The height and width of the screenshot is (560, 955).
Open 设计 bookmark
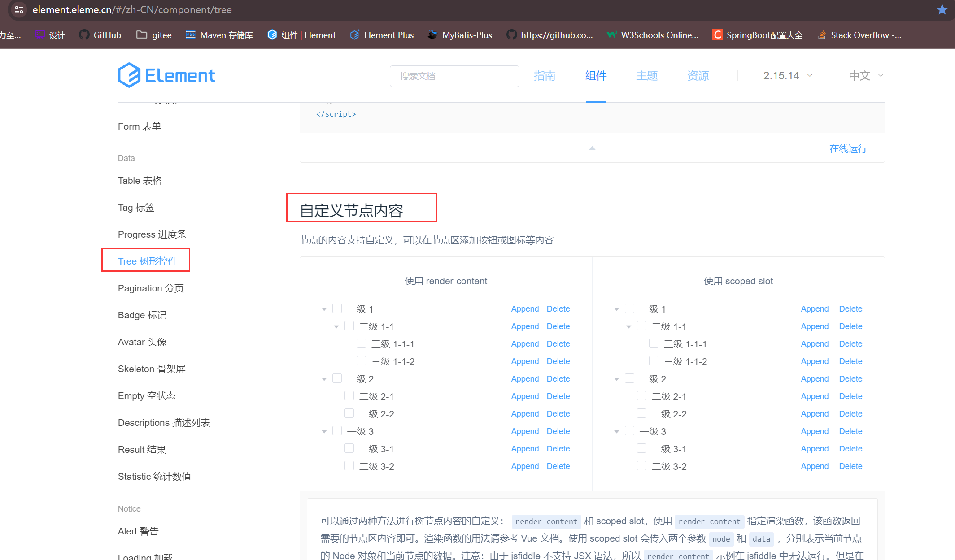click(50, 35)
